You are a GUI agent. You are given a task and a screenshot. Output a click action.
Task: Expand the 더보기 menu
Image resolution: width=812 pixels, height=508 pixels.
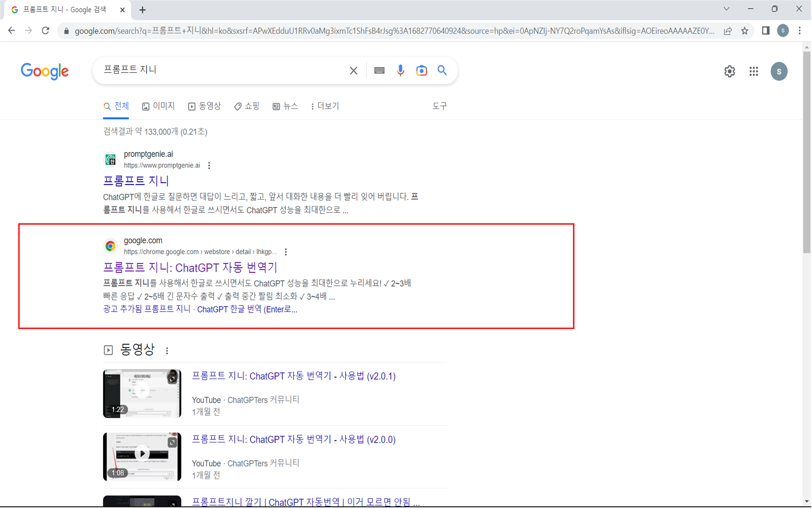tap(325, 106)
